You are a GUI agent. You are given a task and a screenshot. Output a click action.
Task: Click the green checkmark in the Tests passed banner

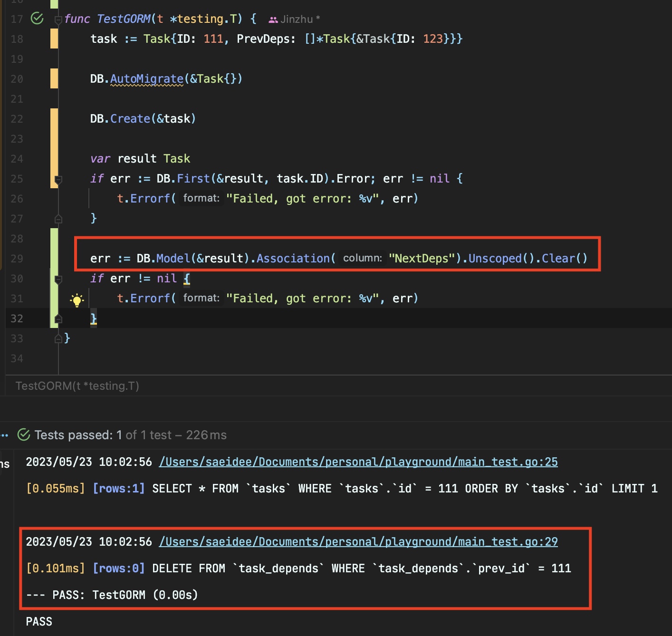point(23,434)
